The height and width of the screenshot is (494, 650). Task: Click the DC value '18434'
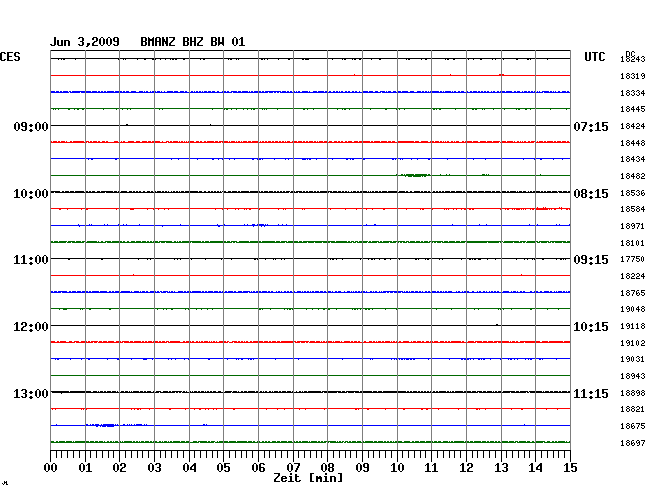[633, 159]
